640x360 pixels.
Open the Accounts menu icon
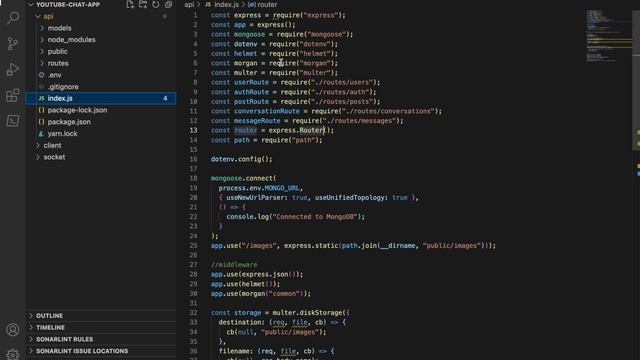pos(13,330)
